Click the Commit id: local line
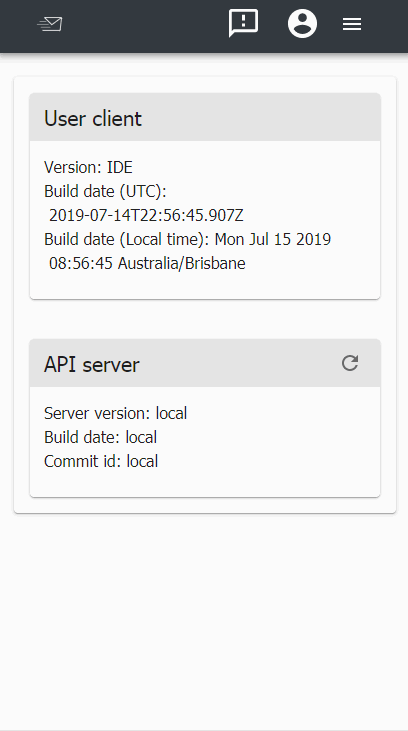The width and height of the screenshot is (408, 731). click(x=101, y=461)
